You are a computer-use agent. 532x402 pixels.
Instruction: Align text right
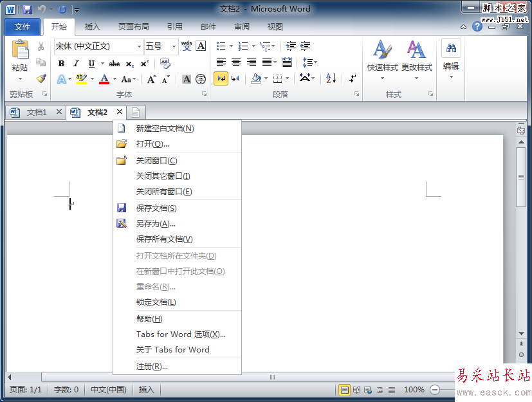251,62
